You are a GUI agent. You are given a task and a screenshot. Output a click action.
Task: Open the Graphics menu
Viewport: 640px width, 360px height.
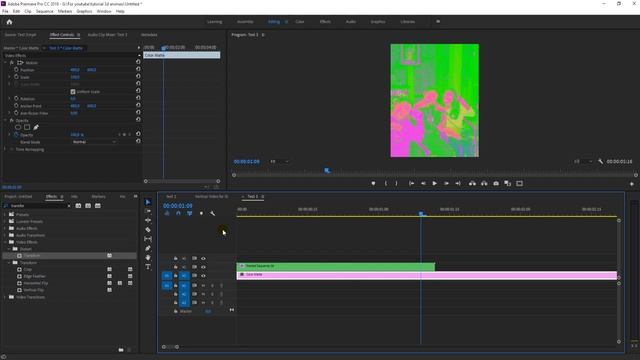pos(84,11)
